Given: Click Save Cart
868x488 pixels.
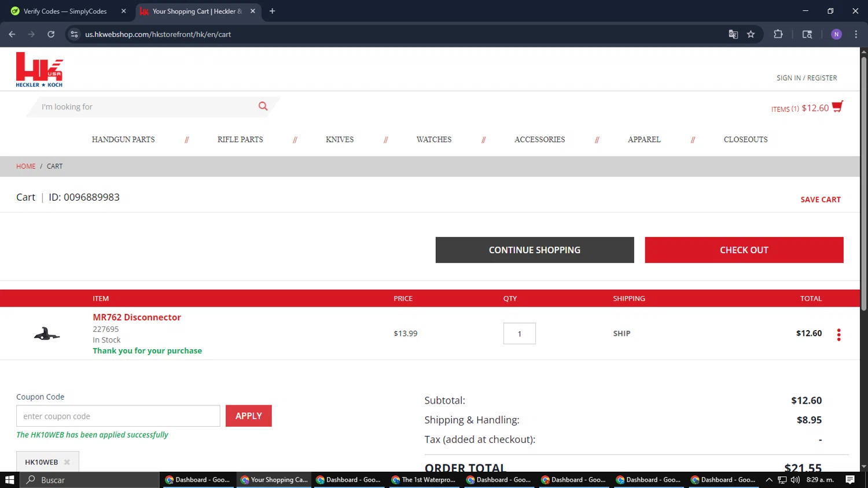Looking at the screenshot, I should point(821,199).
